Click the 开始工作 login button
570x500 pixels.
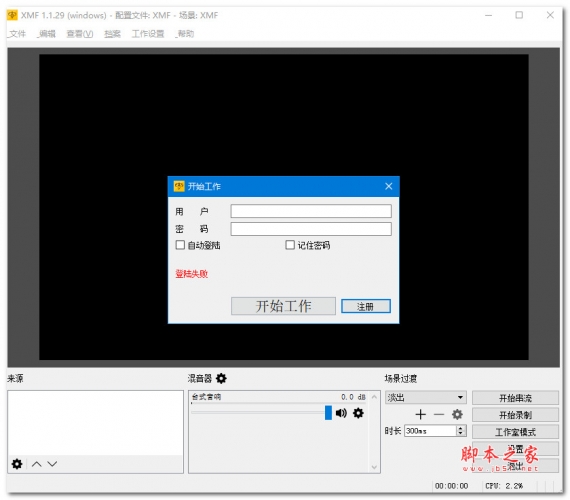pyautogui.click(x=283, y=306)
